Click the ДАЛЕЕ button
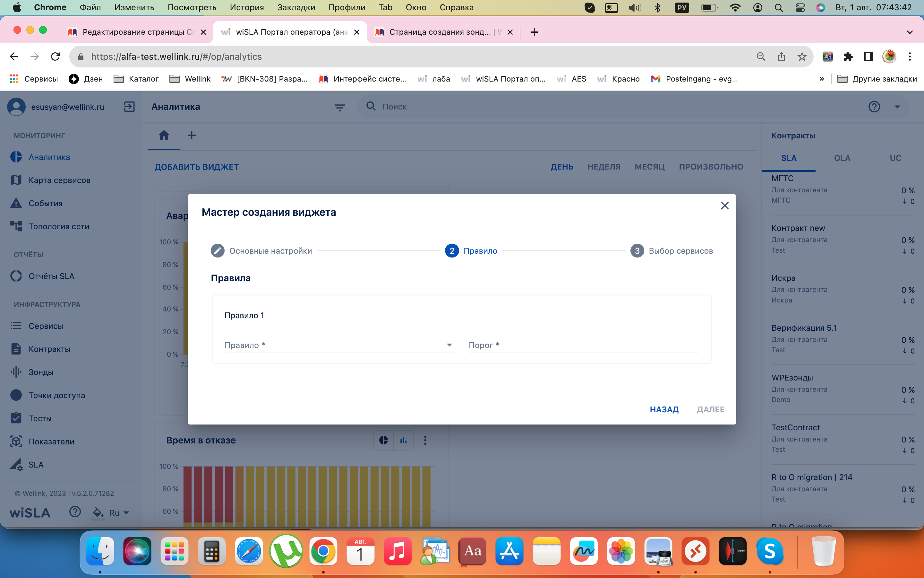The width and height of the screenshot is (924, 578). click(x=711, y=409)
